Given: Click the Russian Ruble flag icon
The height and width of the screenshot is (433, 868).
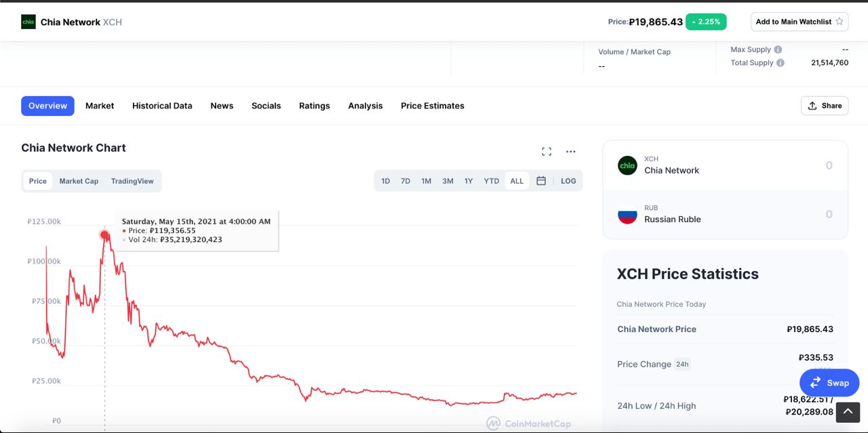Looking at the screenshot, I should point(627,214).
